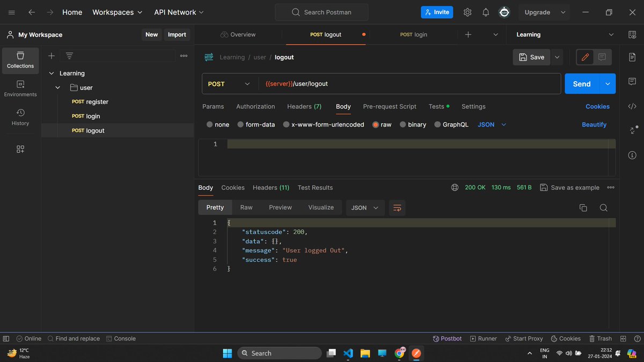Switch to the Test Results tab
The image size is (644, 362).
[x=315, y=188]
